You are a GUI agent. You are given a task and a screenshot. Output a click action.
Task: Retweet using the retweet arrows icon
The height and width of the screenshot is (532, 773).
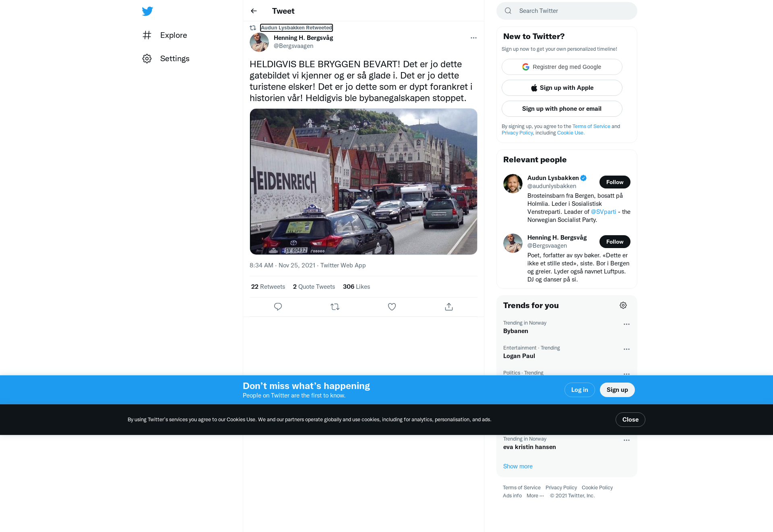[335, 307]
